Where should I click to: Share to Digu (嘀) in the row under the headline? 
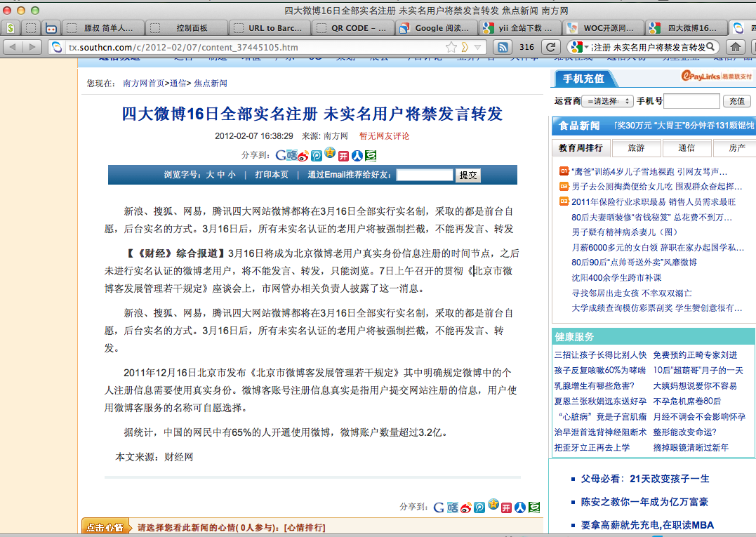click(x=292, y=155)
